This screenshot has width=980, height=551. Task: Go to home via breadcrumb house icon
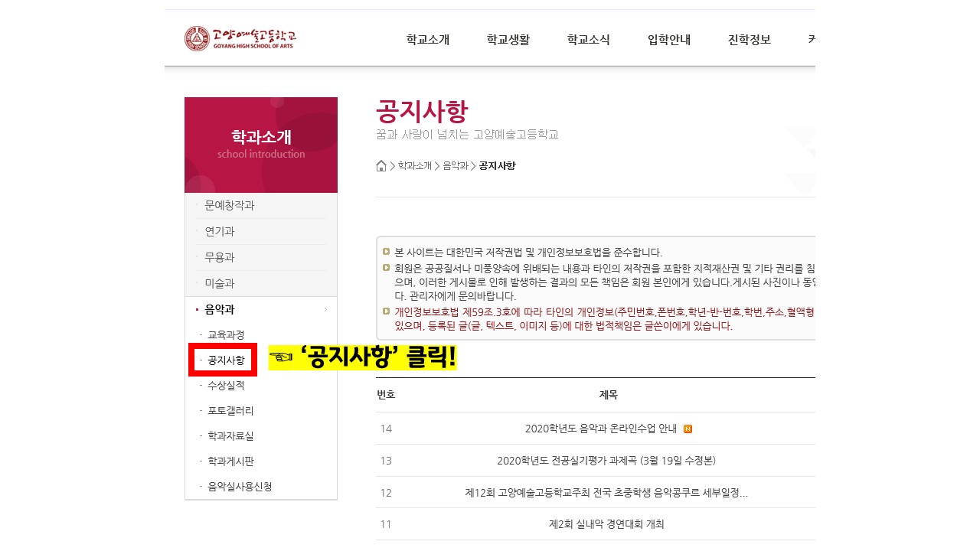click(x=381, y=166)
